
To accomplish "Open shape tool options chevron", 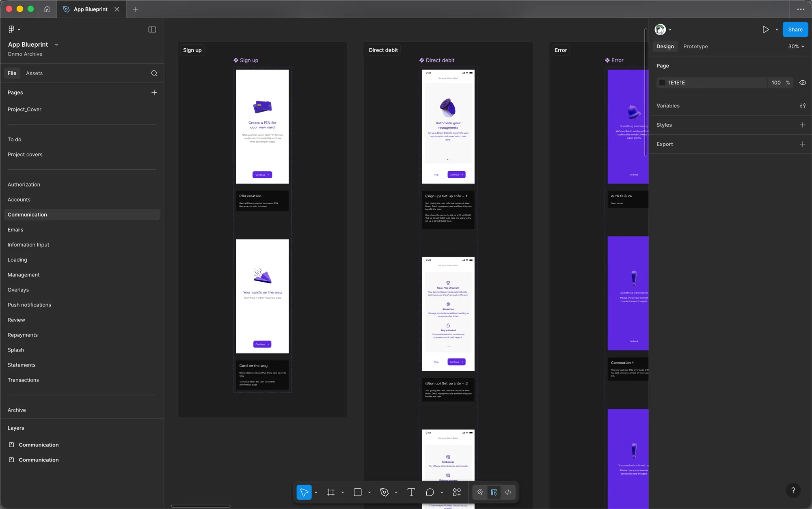I will [x=369, y=492].
